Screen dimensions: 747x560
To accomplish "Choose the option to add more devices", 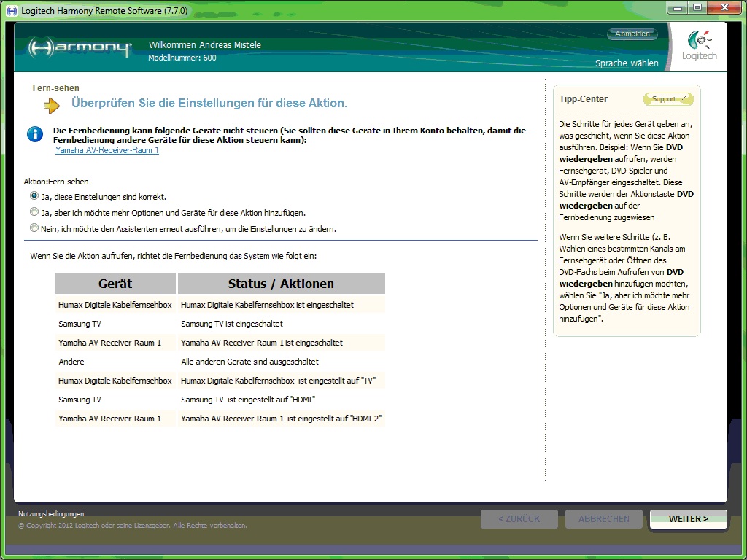I will pos(34,212).
